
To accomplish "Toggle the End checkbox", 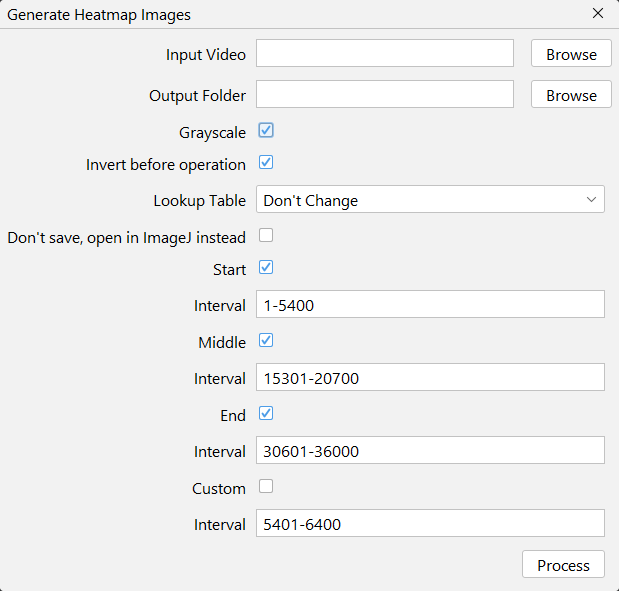I will click(x=266, y=413).
